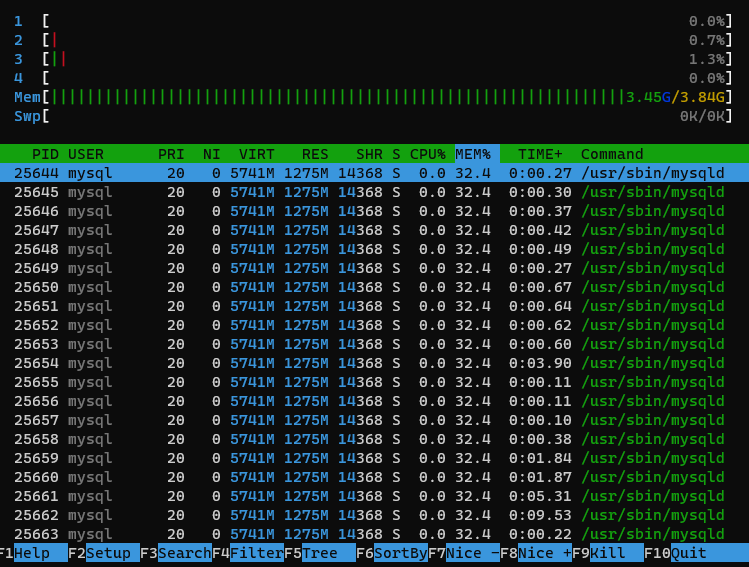
Task: Sort by the SHR column header
Action: pos(369,154)
